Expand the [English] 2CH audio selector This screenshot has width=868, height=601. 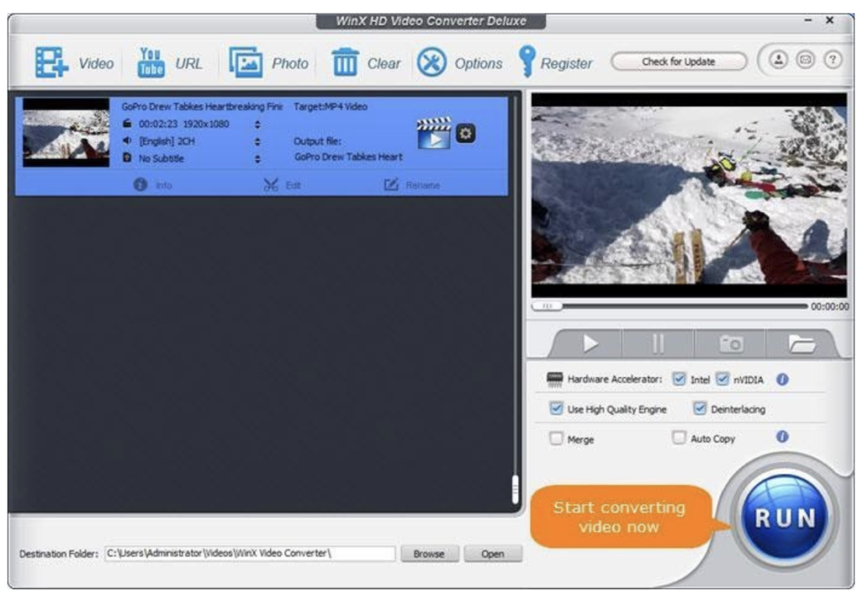coord(258,142)
